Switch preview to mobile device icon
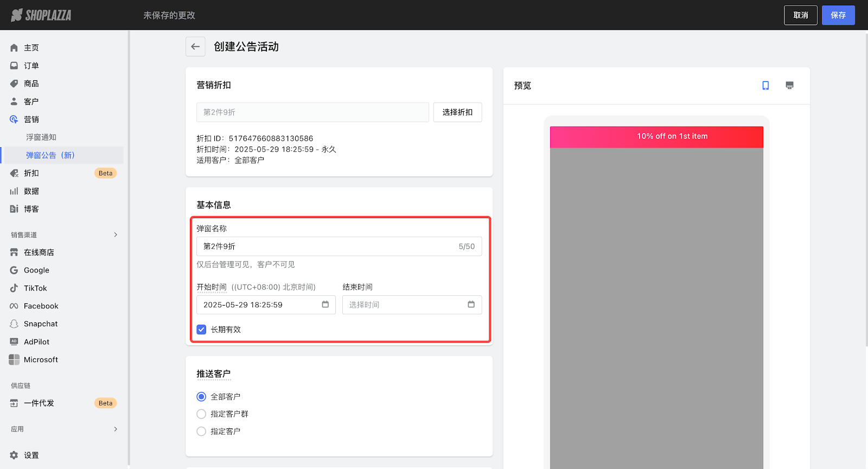Viewport: 868px width, 469px height. pos(765,85)
